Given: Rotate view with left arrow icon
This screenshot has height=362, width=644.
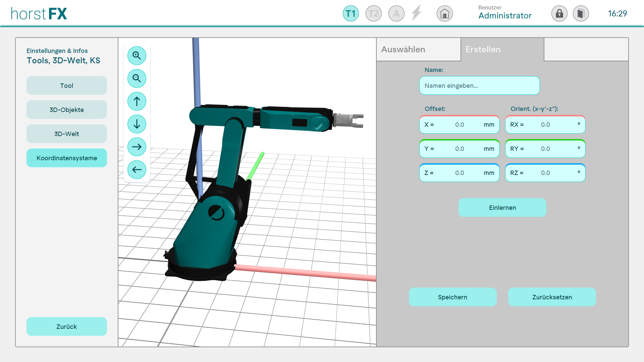Looking at the screenshot, I should coord(137,170).
